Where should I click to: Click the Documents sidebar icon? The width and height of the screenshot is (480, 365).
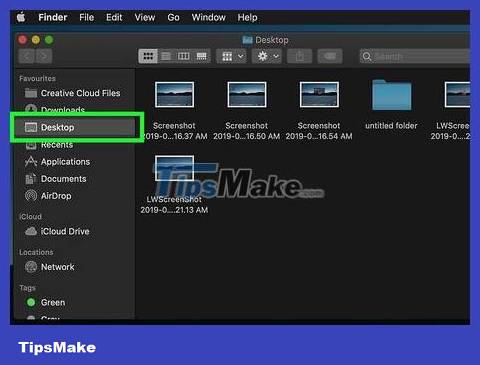tap(31, 179)
